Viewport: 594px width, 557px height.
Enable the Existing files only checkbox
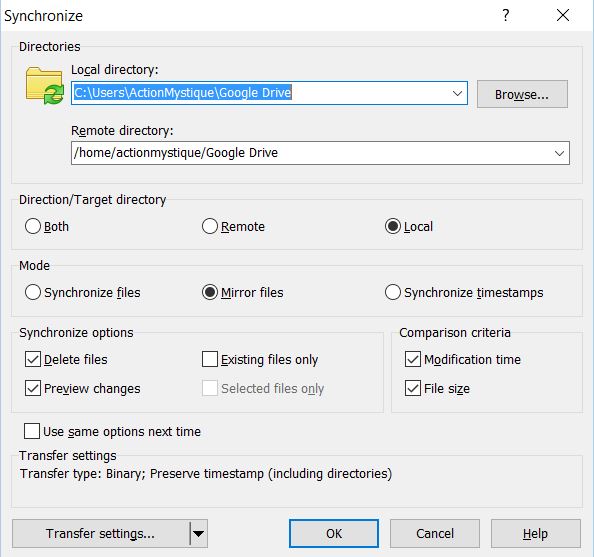[209, 359]
